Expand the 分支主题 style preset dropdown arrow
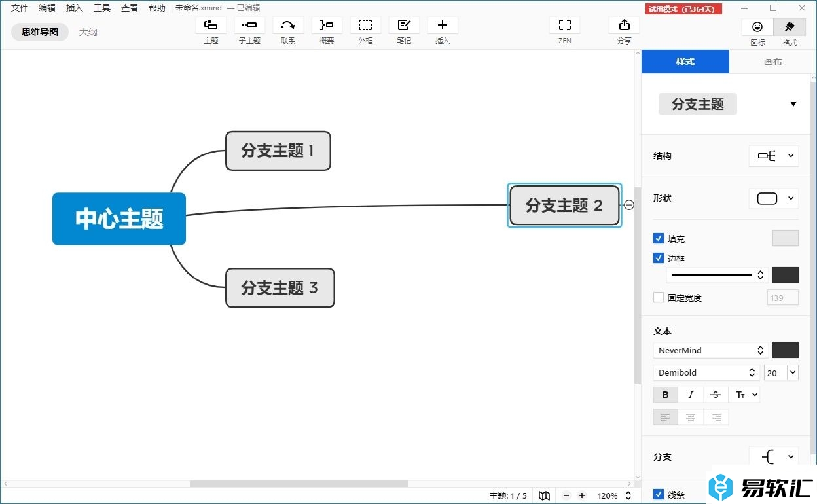This screenshot has width=817, height=504. pyautogui.click(x=793, y=104)
